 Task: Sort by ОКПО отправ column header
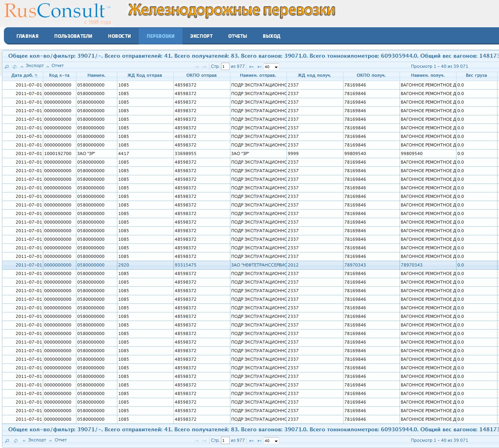tap(202, 76)
